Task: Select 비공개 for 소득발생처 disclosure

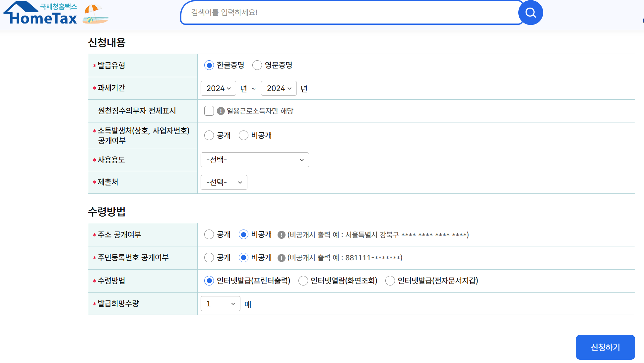Action: click(244, 135)
